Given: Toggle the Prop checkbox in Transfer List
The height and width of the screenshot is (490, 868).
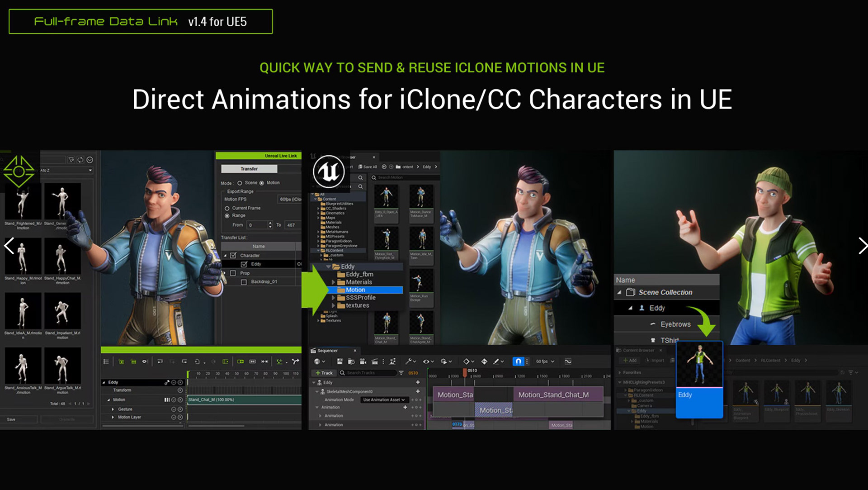Looking at the screenshot, I should 233,273.
